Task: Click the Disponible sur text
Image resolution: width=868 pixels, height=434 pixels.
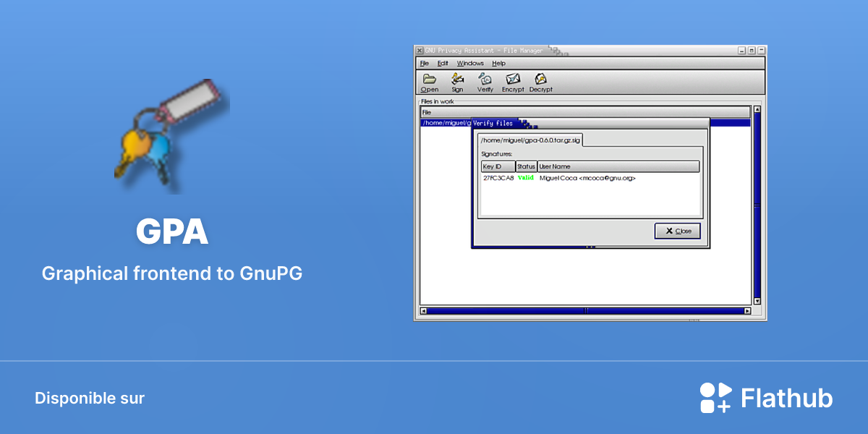Action: [x=90, y=399]
